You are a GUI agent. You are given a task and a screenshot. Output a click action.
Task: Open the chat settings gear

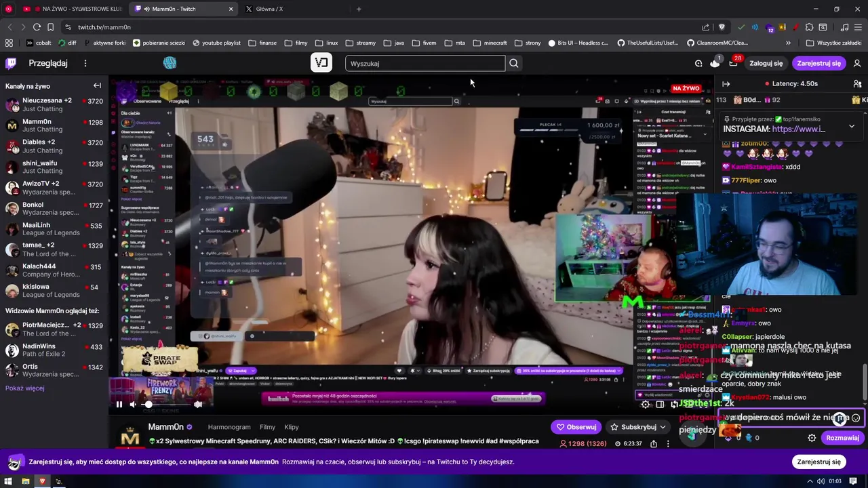click(812, 438)
